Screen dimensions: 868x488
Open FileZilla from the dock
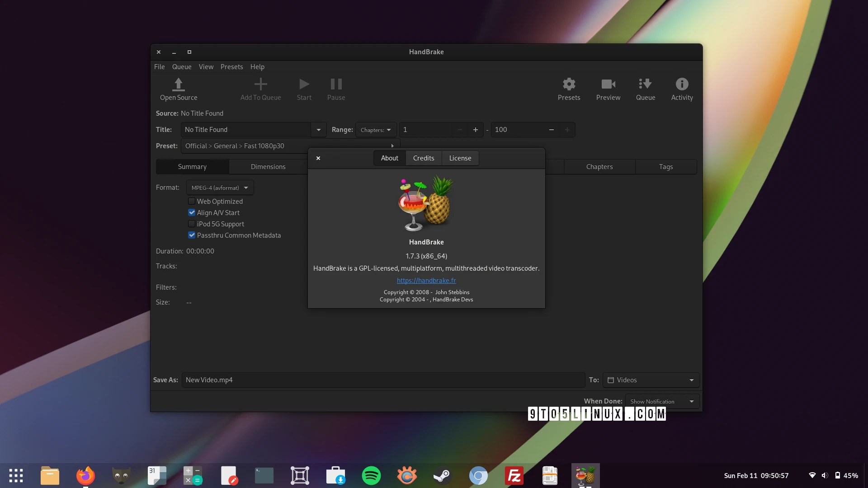(x=514, y=476)
